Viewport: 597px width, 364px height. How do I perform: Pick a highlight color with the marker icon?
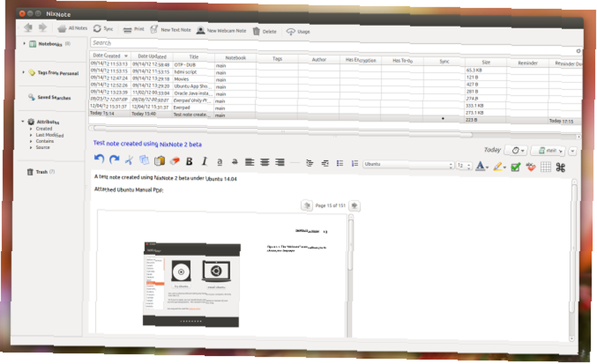coord(499,166)
